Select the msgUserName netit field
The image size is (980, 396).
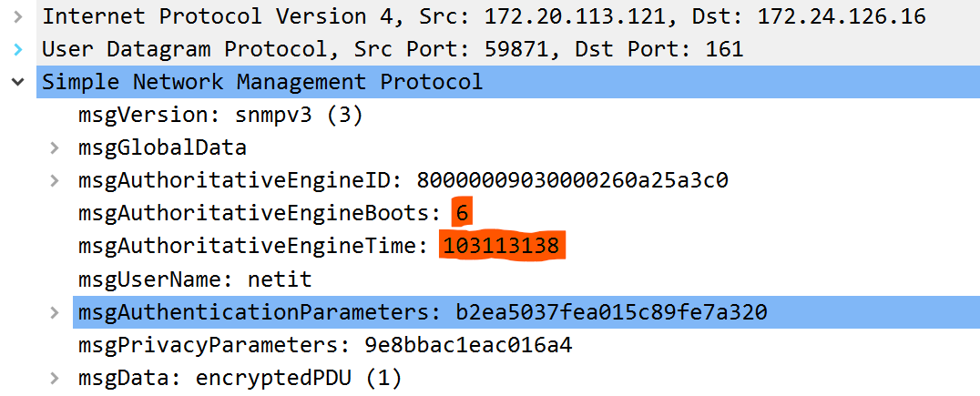[x=195, y=279]
